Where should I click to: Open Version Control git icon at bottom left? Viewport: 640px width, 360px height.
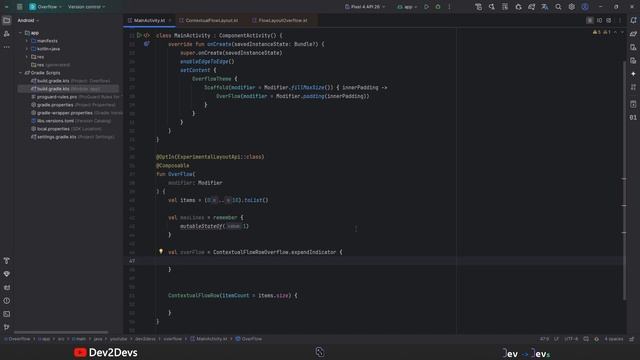click(7, 327)
